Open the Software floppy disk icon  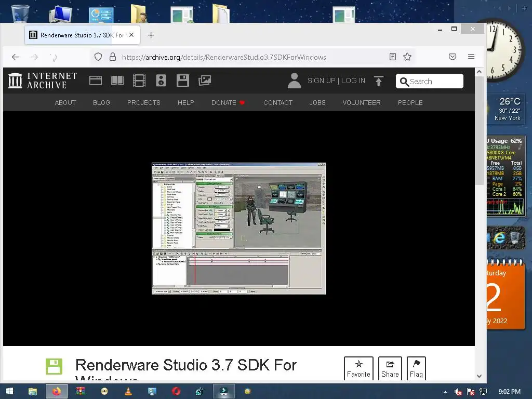(x=182, y=81)
